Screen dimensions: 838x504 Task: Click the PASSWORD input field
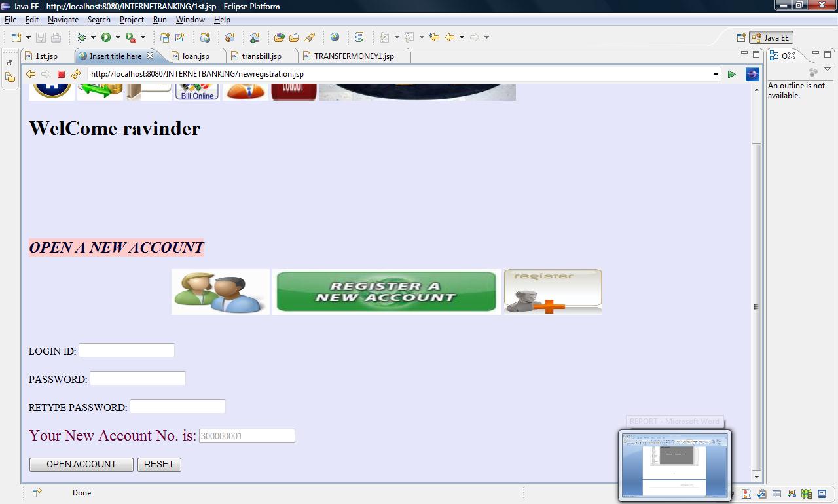click(x=137, y=378)
